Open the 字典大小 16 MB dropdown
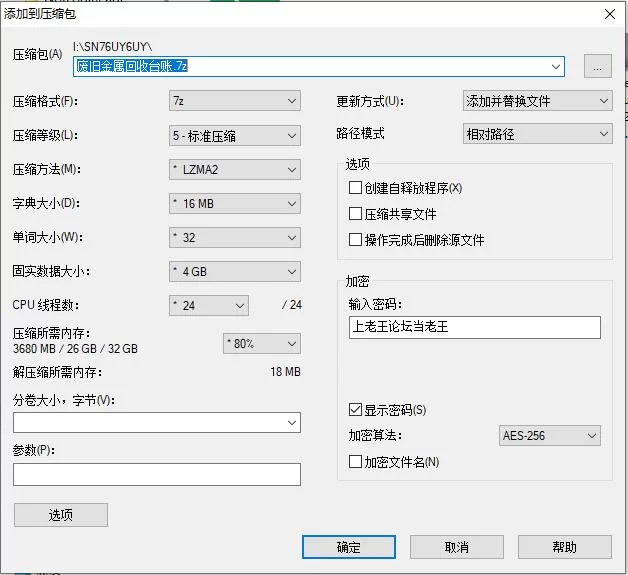628x575 pixels. [x=235, y=204]
